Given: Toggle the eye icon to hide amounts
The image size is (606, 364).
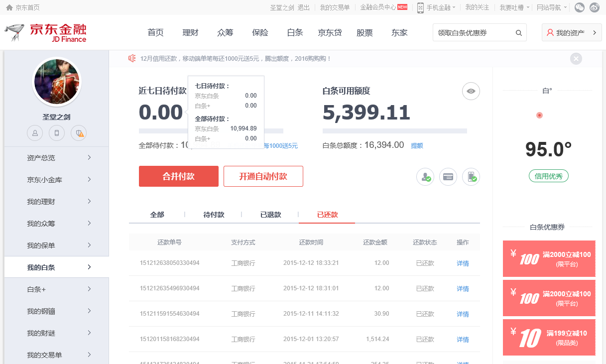Looking at the screenshot, I should (471, 91).
